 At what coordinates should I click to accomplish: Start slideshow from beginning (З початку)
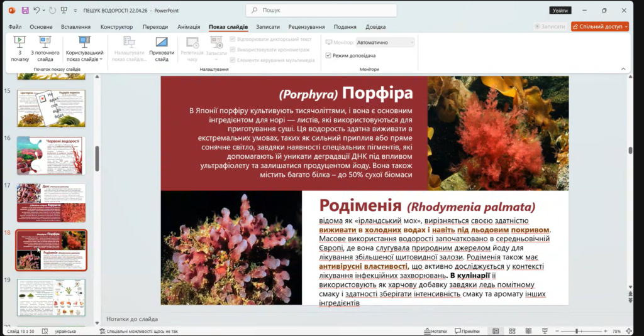[19, 48]
